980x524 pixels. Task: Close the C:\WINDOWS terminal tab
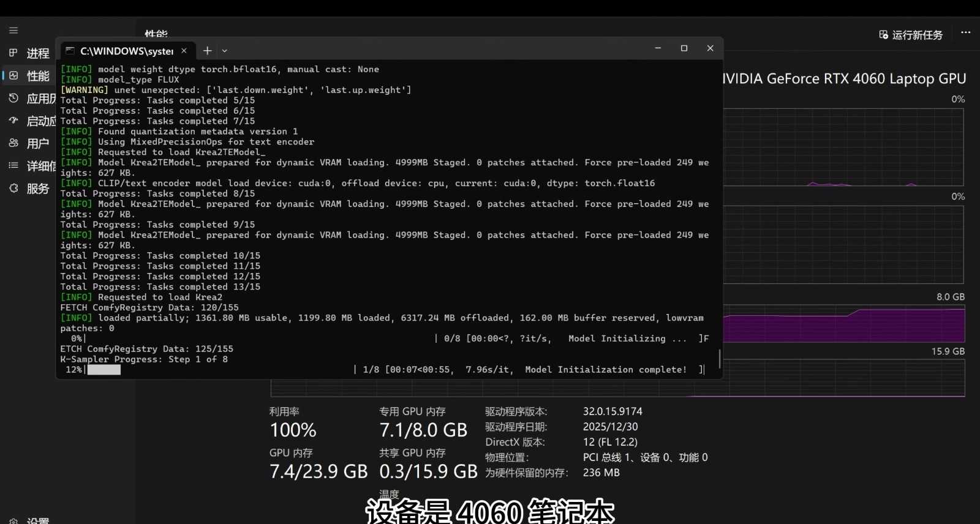pyautogui.click(x=184, y=51)
